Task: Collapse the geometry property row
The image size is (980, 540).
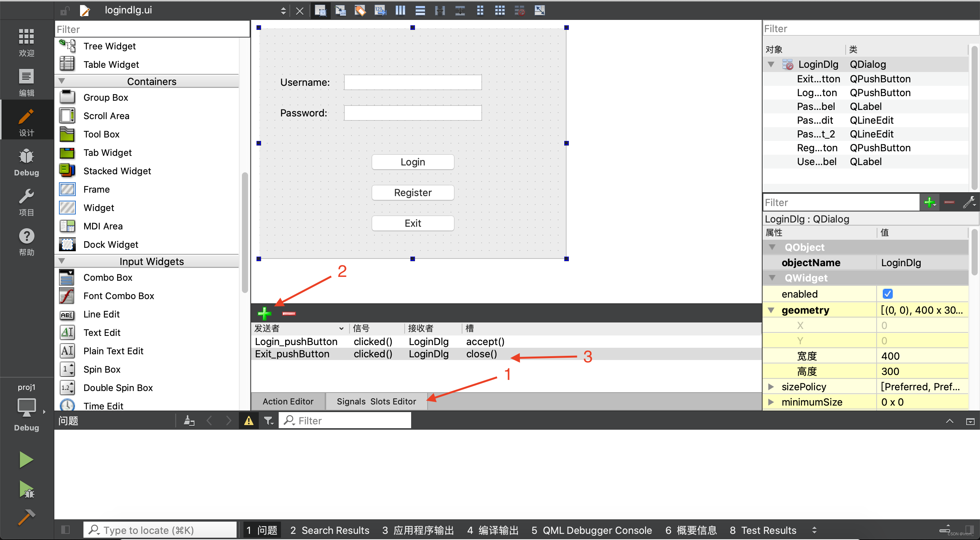Action: 771,310
